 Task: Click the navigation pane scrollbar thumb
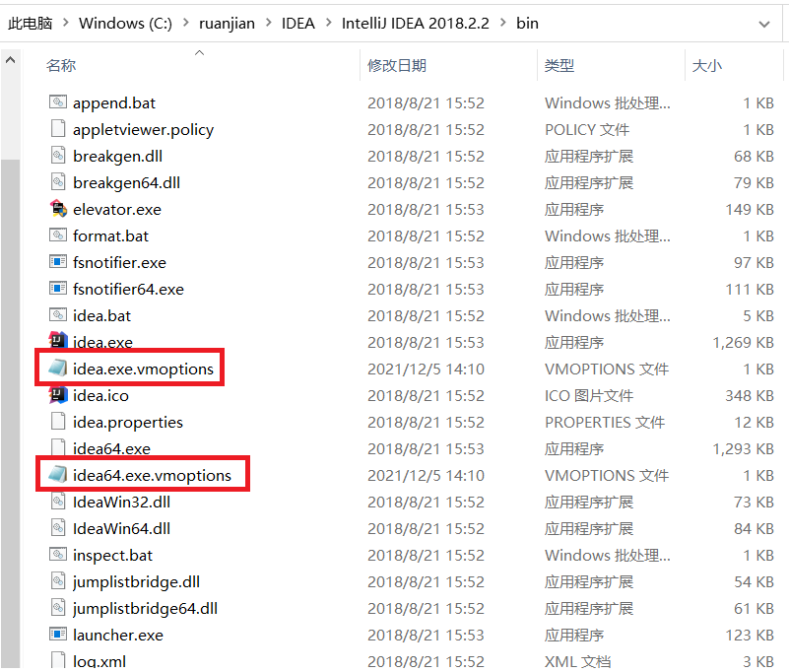point(10,413)
